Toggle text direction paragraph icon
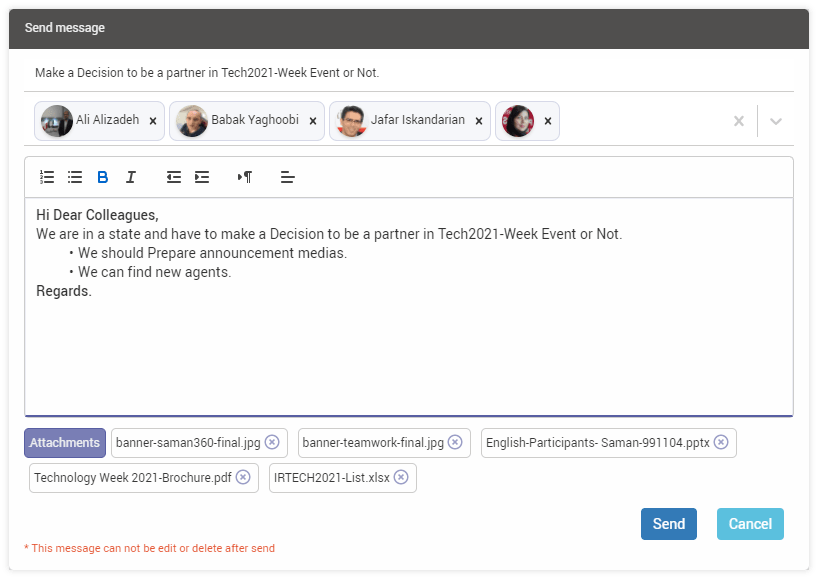This screenshot has width=818, height=579. [245, 177]
